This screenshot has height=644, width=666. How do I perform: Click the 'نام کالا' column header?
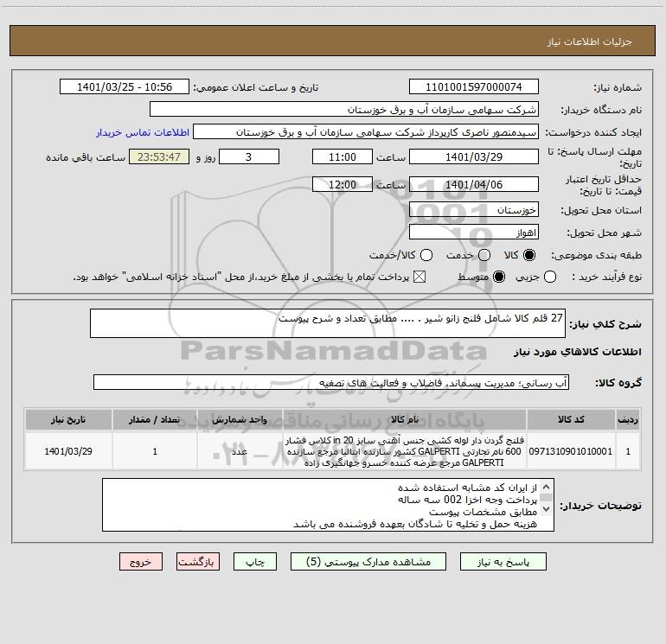(405, 419)
